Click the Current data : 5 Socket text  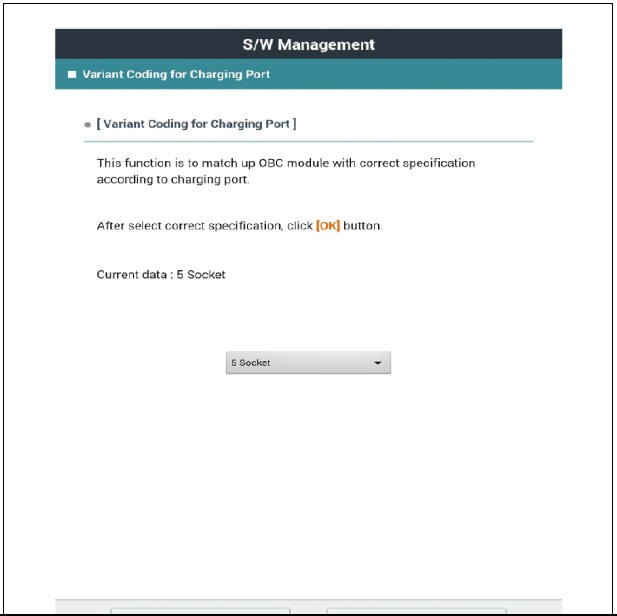[x=161, y=274]
